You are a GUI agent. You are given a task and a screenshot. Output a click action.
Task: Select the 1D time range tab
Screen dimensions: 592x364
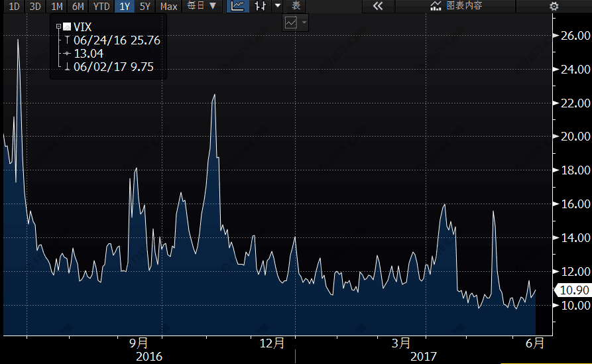15,7
